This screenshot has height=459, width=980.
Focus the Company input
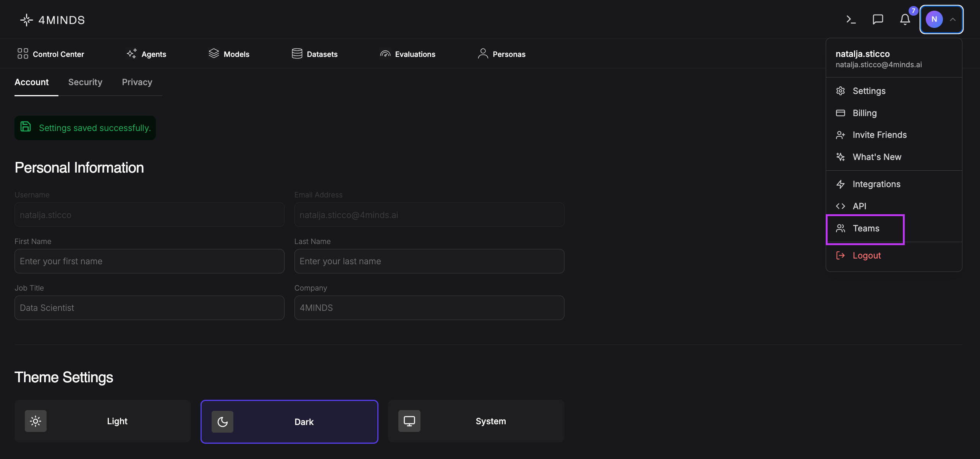coord(429,308)
